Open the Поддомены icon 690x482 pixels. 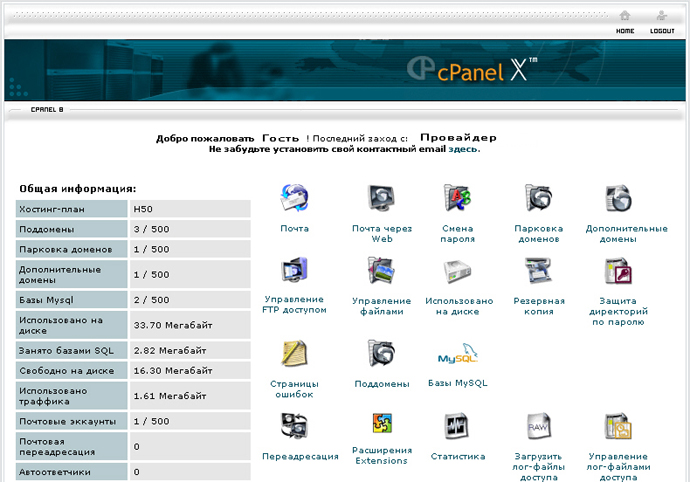tap(381, 354)
